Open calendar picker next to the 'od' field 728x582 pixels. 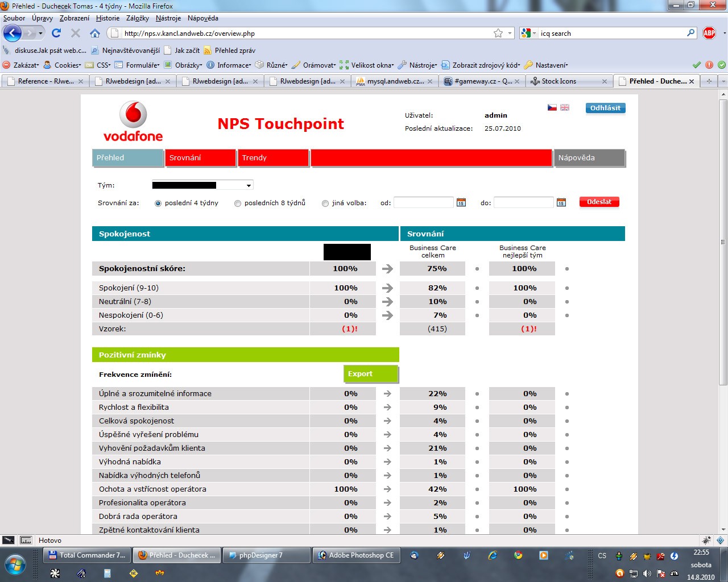[x=461, y=202]
